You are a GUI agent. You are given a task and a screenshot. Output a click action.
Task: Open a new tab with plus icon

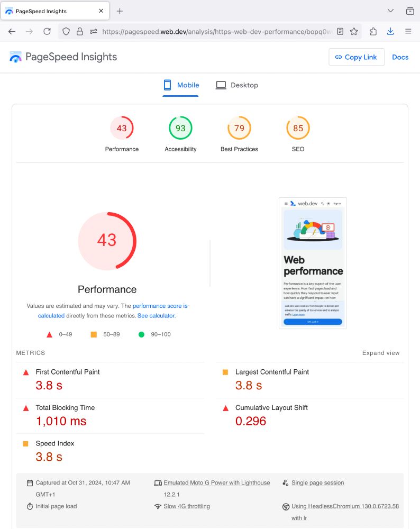tap(120, 11)
